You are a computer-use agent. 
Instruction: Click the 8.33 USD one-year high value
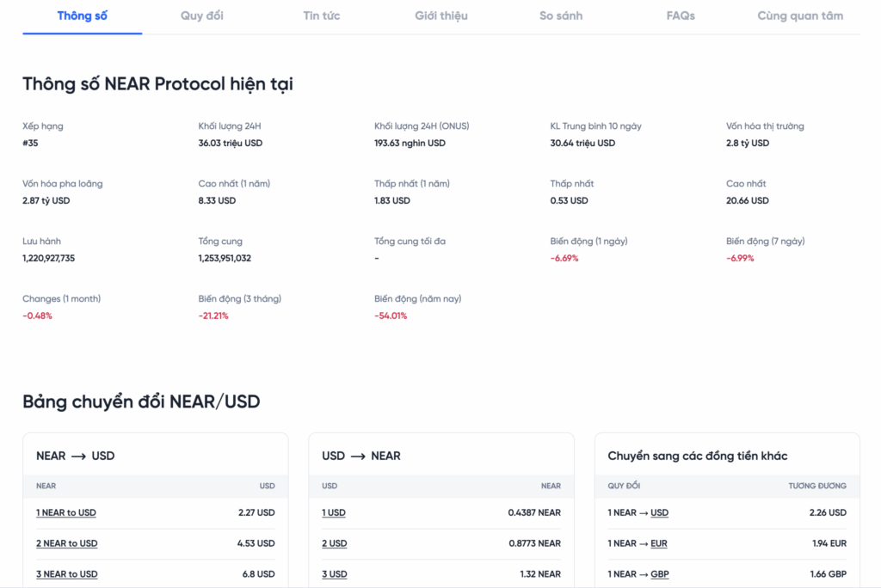pos(217,200)
